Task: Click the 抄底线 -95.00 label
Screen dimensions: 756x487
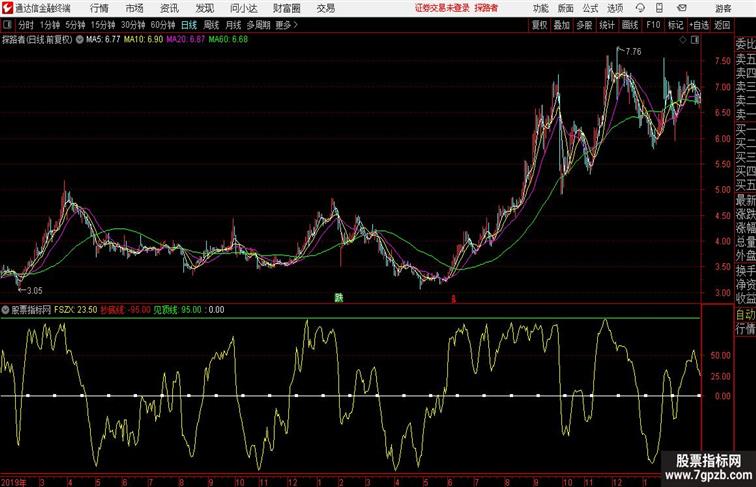Action: (125, 310)
